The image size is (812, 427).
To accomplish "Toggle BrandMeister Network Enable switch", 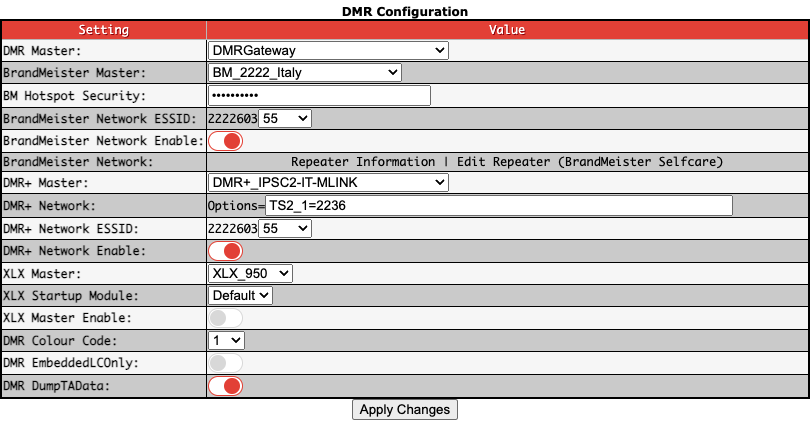I will click(x=225, y=141).
